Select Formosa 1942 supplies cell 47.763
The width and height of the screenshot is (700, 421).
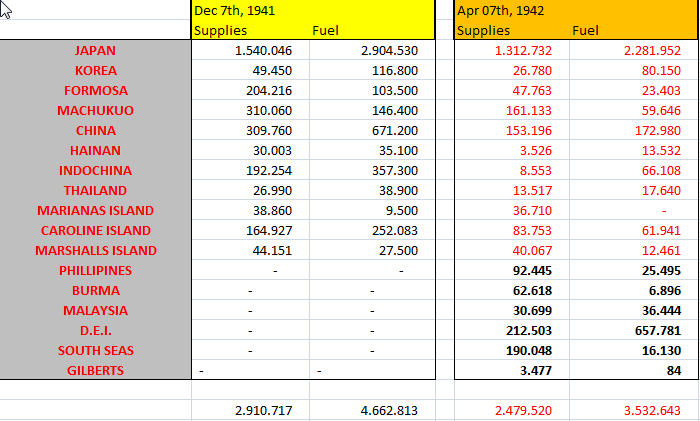click(x=512, y=91)
